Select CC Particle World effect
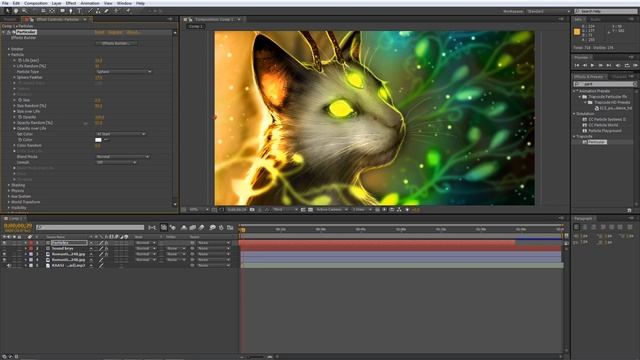This screenshot has height=360, width=640. coord(603,125)
